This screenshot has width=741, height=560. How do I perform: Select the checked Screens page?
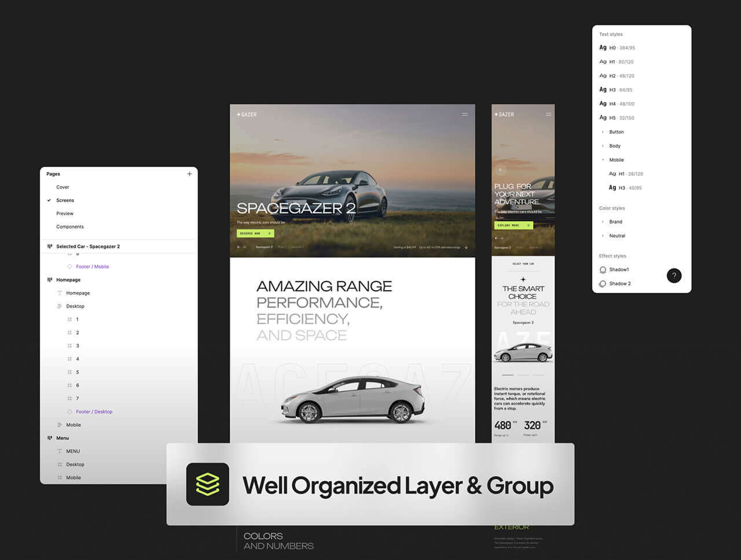pyautogui.click(x=65, y=200)
